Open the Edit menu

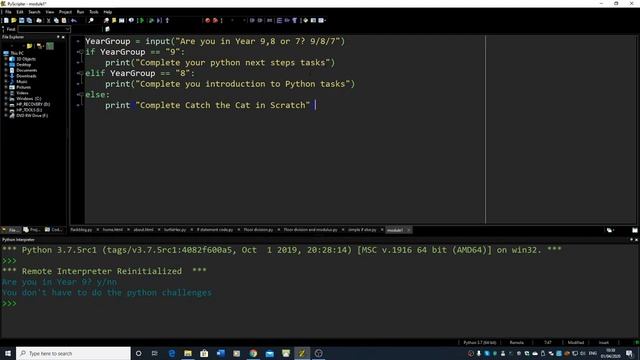[x=20, y=12]
